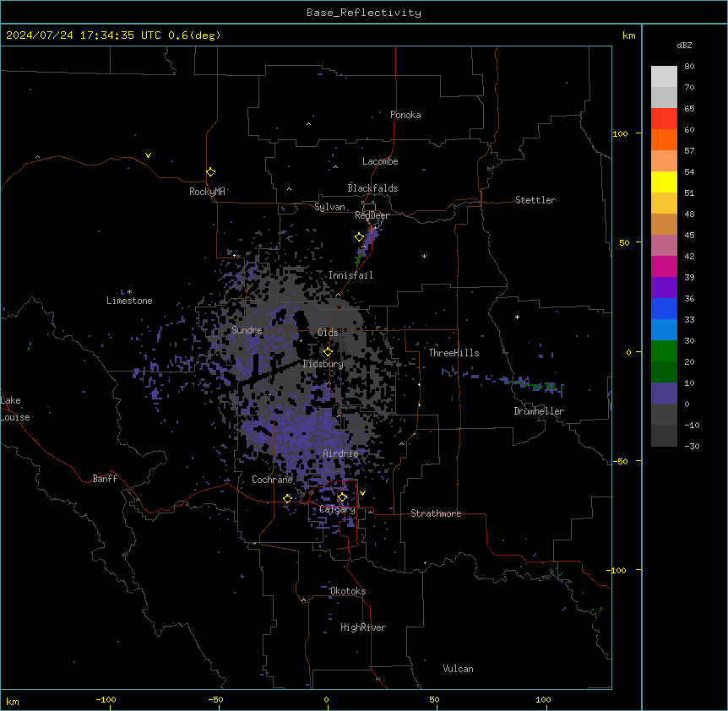Select the grey -10 to 0 dBZ swatch

click(x=664, y=414)
